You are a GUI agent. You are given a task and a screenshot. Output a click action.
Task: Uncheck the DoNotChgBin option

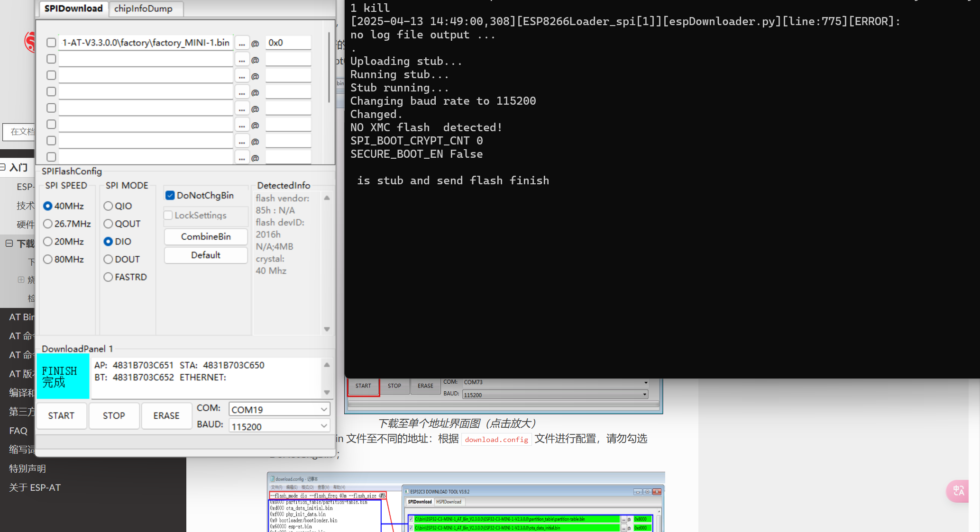pos(170,195)
